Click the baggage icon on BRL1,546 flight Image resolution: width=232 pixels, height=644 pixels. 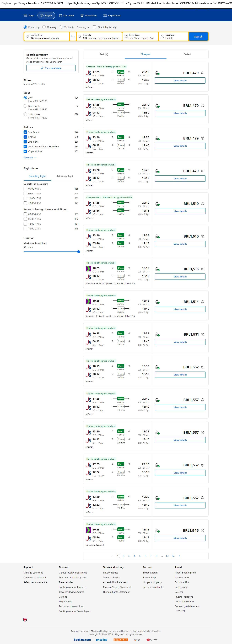pyautogui.click(x=158, y=530)
